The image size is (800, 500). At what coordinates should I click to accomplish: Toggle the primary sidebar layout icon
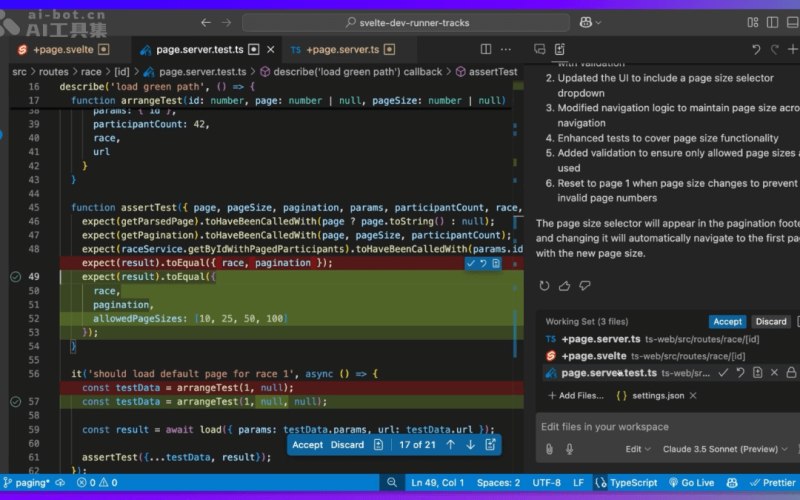[x=772, y=22]
